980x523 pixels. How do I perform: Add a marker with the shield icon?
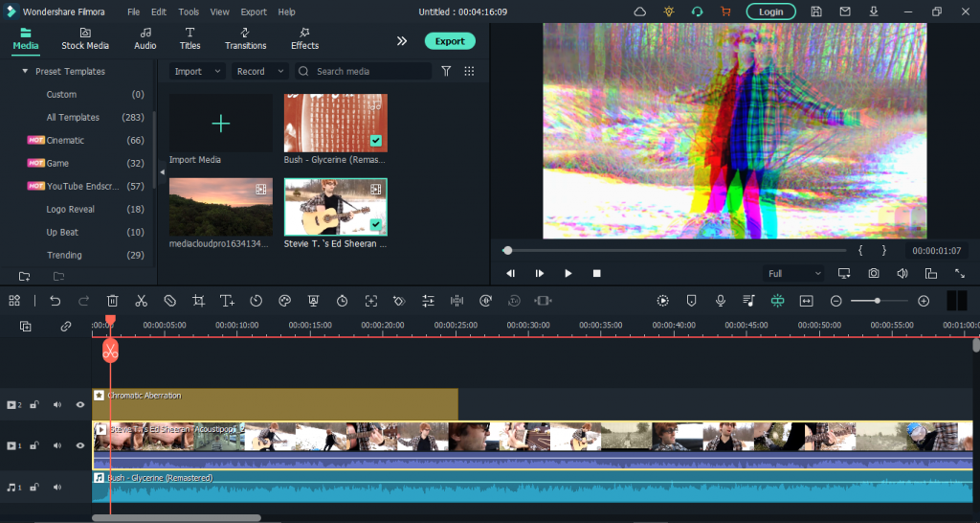click(x=691, y=301)
